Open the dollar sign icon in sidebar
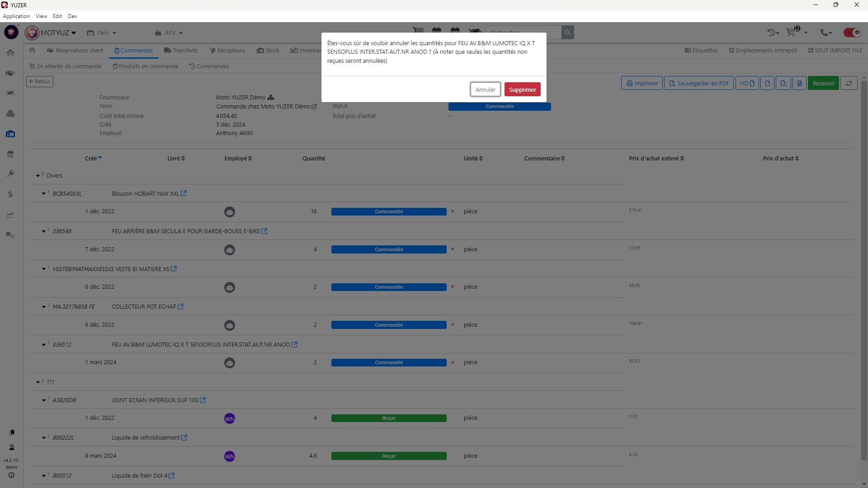The image size is (868, 488). 10,194
